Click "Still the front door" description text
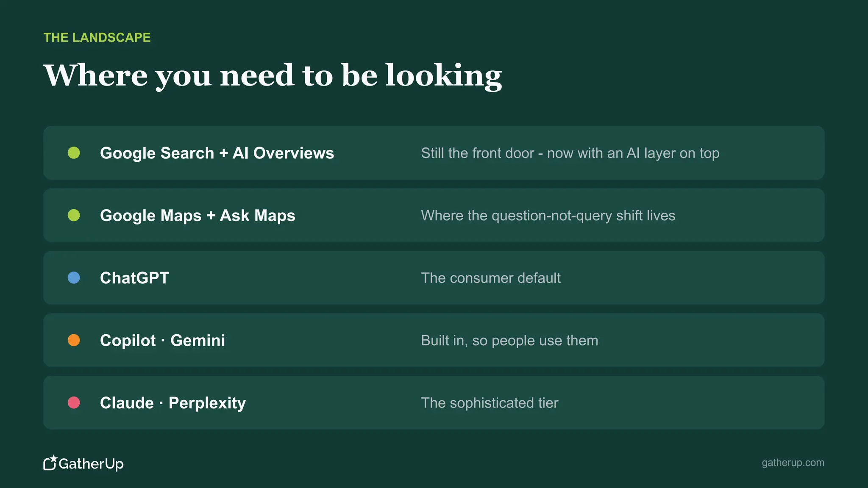Image resolution: width=868 pixels, height=488 pixels. coord(570,153)
